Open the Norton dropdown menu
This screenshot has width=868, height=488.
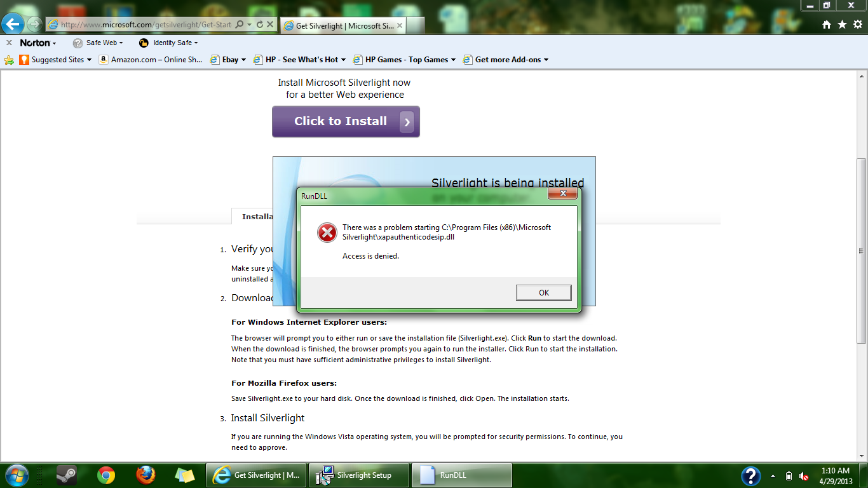point(38,43)
